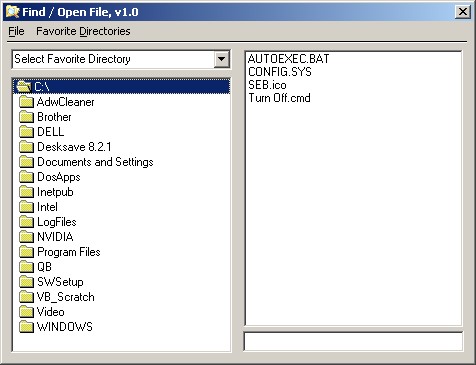
Task: Select the Inetpub directory name
Action: click(55, 192)
